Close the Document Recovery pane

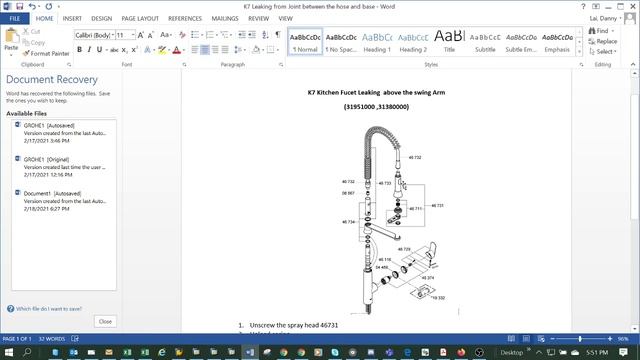click(105, 322)
